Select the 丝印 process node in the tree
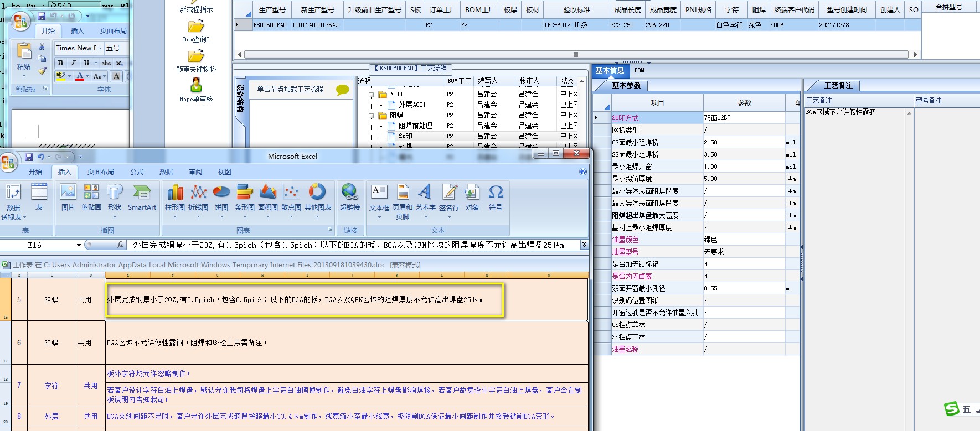This screenshot has height=431, width=980. point(405,136)
